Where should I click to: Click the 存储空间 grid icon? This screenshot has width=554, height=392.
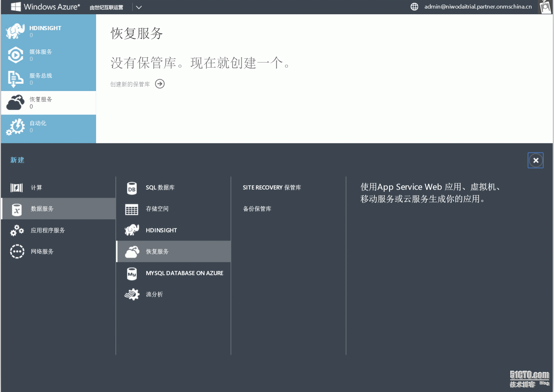coord(132,209)
